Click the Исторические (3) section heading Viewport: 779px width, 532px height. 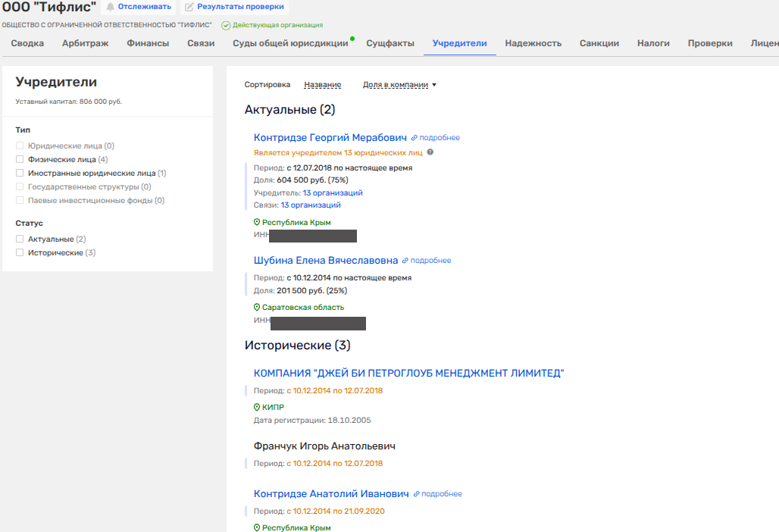click(x=298, y=346)
